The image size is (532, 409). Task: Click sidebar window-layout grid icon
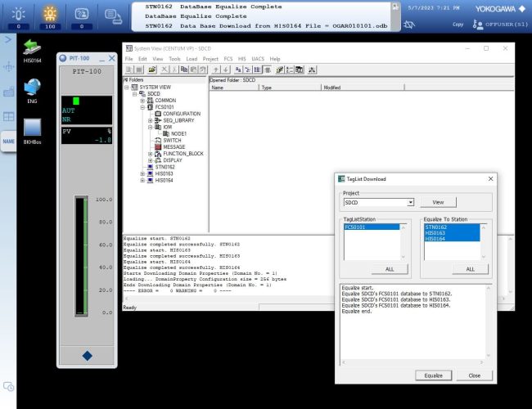(8, 117)
